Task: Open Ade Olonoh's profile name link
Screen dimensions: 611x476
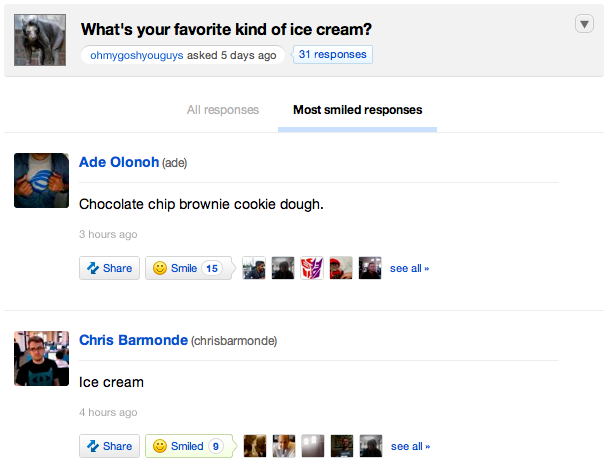Action: (x=118, y=162)
